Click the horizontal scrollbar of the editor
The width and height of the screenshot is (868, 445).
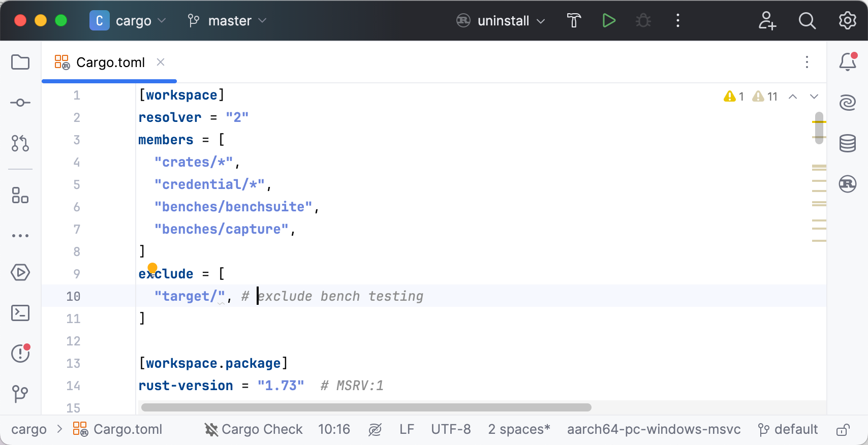tap(366, 407)
